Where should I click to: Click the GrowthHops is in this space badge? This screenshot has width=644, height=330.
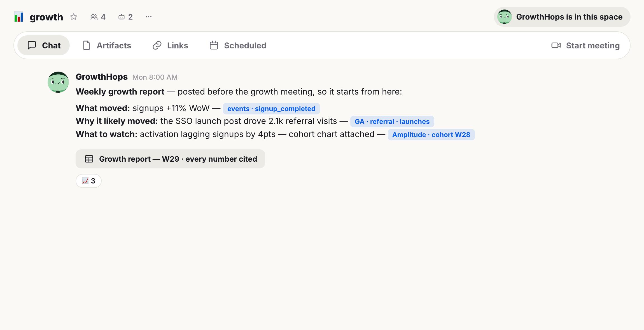click(562, 17)
